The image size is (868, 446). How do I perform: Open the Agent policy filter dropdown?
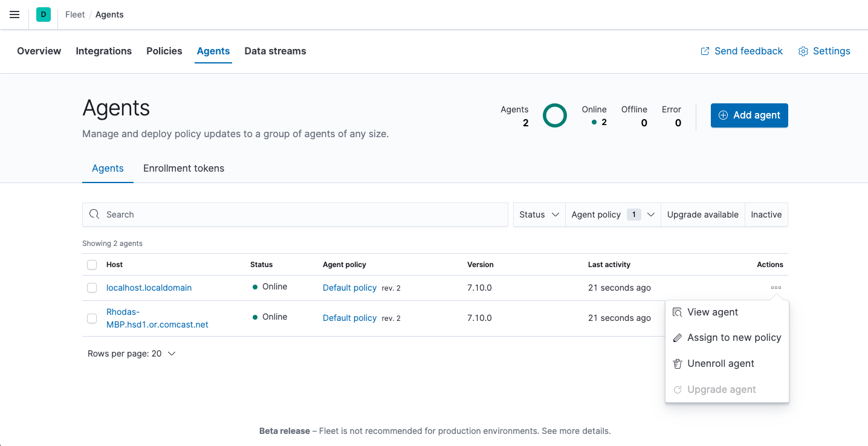(x=613, y=215)
